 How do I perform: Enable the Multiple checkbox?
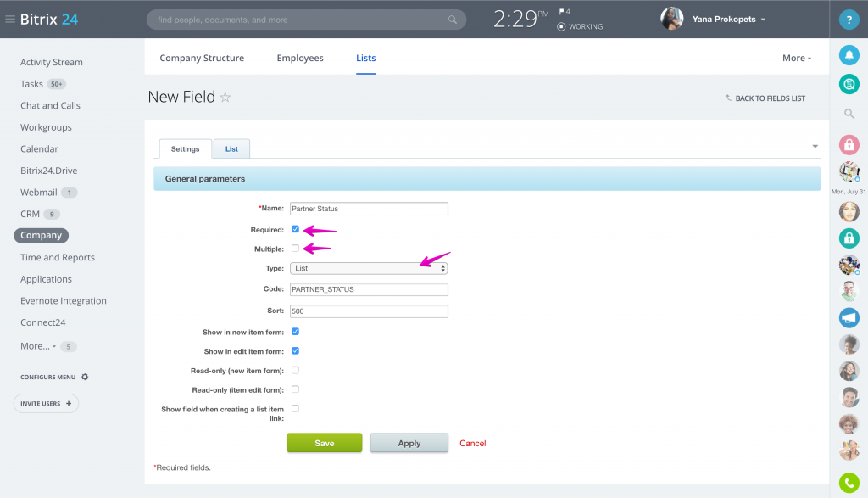click(x=295, y=249)
